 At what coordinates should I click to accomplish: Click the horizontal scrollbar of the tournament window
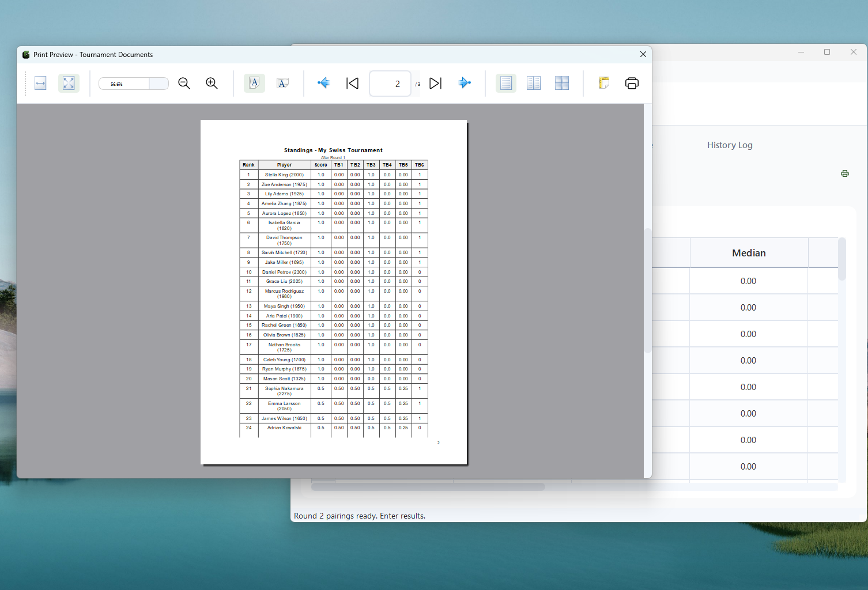coord(428,486)
